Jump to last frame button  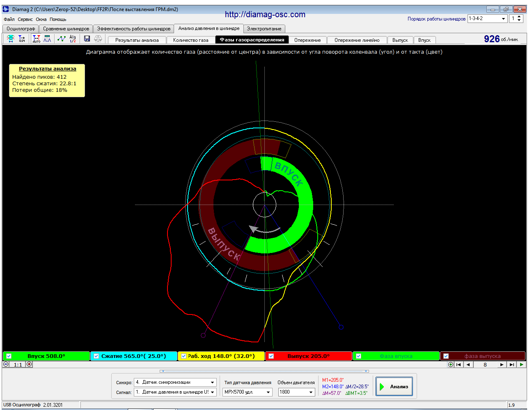pyautogui.click(x=511, y=364)
